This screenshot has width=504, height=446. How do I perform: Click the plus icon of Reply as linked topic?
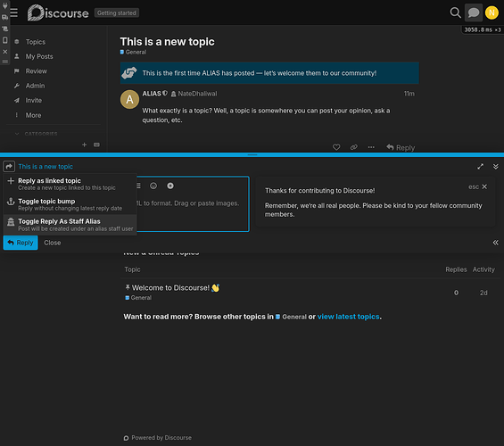coord(11,181)
